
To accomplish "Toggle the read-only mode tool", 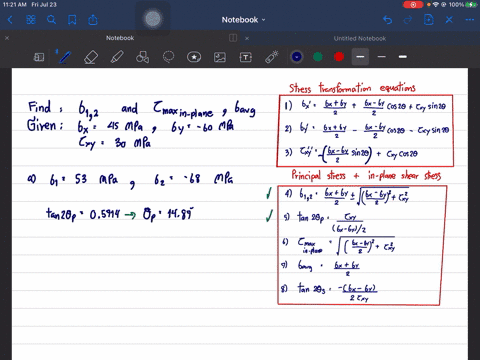I will (x=39, y=57).
